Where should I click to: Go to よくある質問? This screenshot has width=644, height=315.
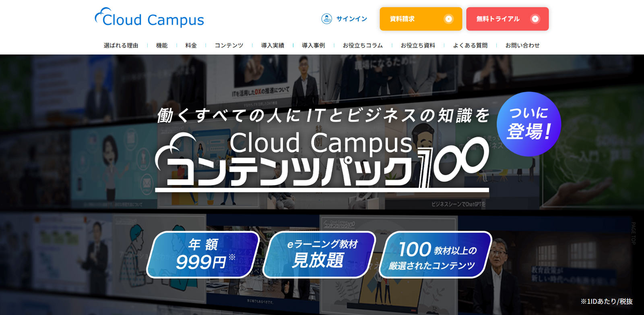pos(470,46)
